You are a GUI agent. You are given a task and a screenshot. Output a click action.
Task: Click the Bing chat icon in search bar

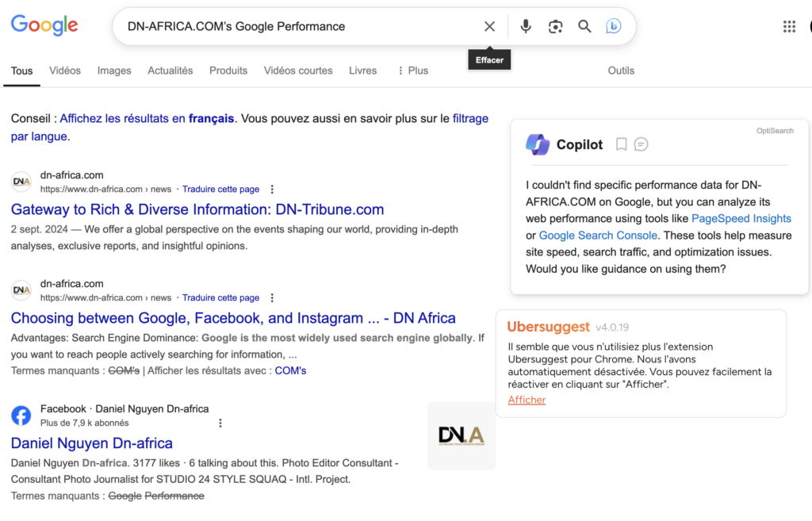pos(614,26)
